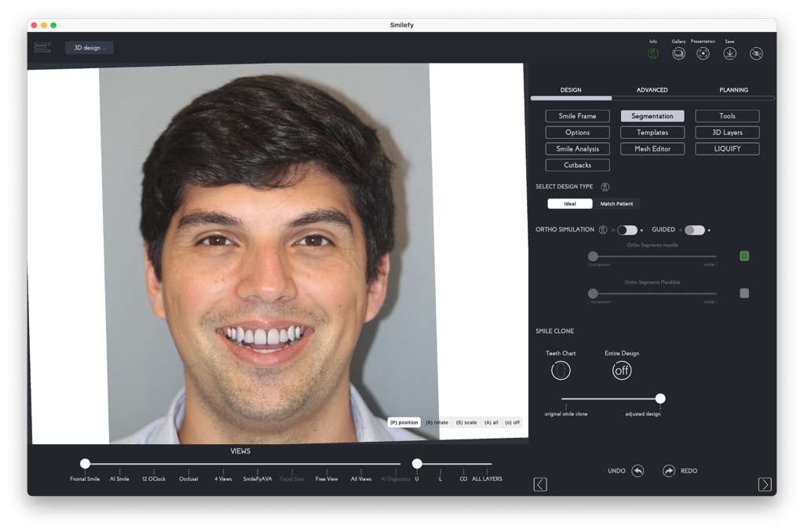Launch Presentation mode icon
This screenshot has height=532, width=804.
[x=703, y=53]
